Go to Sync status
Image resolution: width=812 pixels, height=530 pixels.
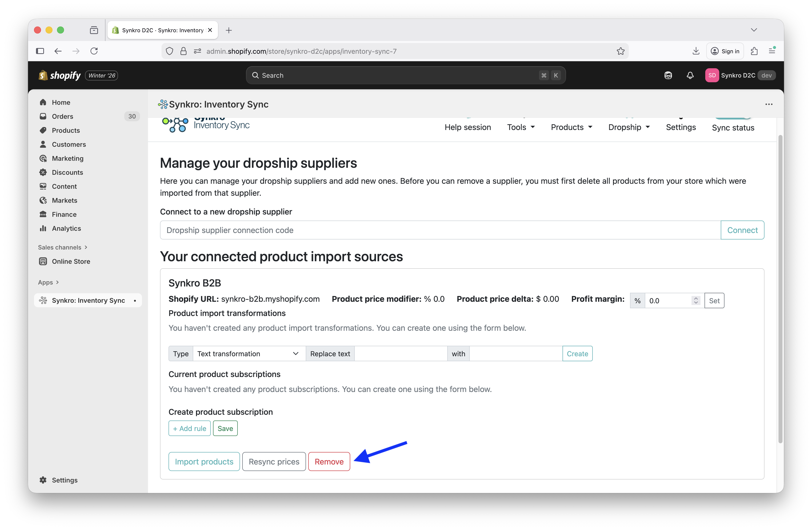[x=732, y=127]
